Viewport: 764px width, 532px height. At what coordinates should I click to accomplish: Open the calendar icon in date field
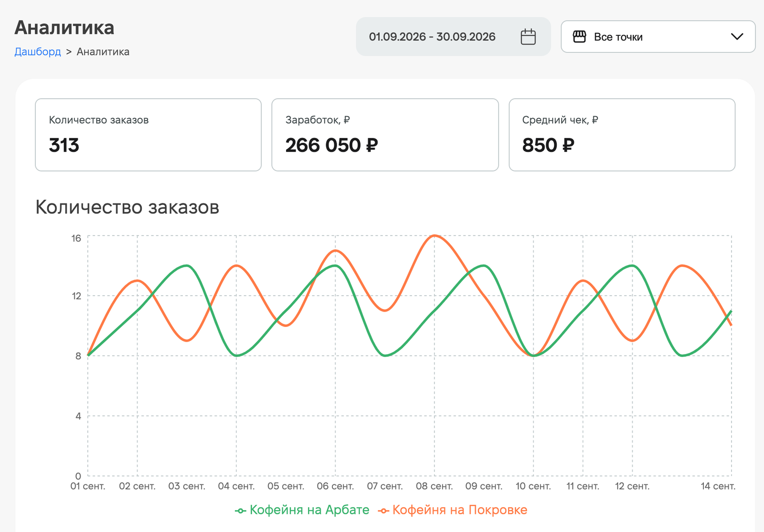pos(528,37)
